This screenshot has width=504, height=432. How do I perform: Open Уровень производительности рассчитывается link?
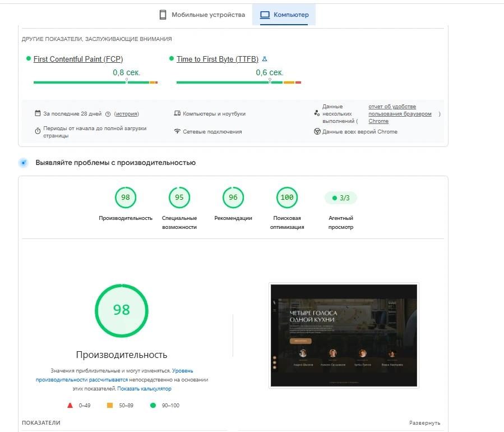(114, 375)
